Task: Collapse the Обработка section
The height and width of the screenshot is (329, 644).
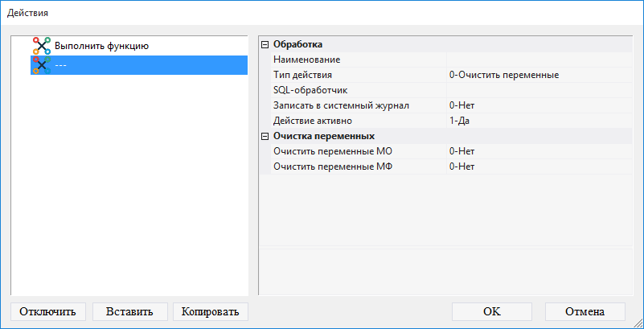Action: pos(265,44)
